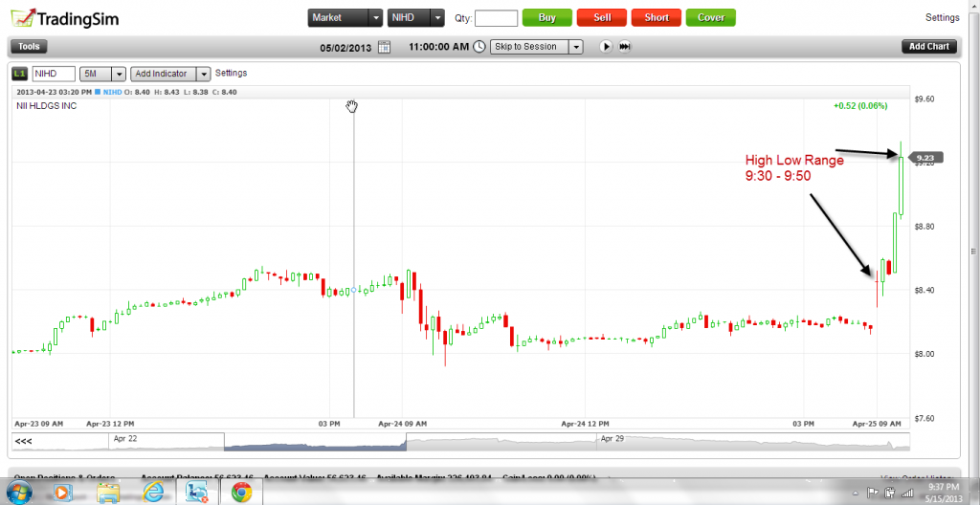The width and height of the screenshot is (980, 505).
Task: Open the NIHD symbol dropdown in the order bar
Action: click(x=437, y=17)
